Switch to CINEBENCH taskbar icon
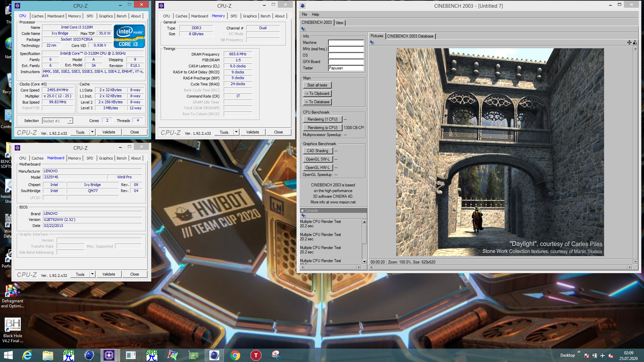This screenshot has width=644, height=362. (x=214, y=355)
